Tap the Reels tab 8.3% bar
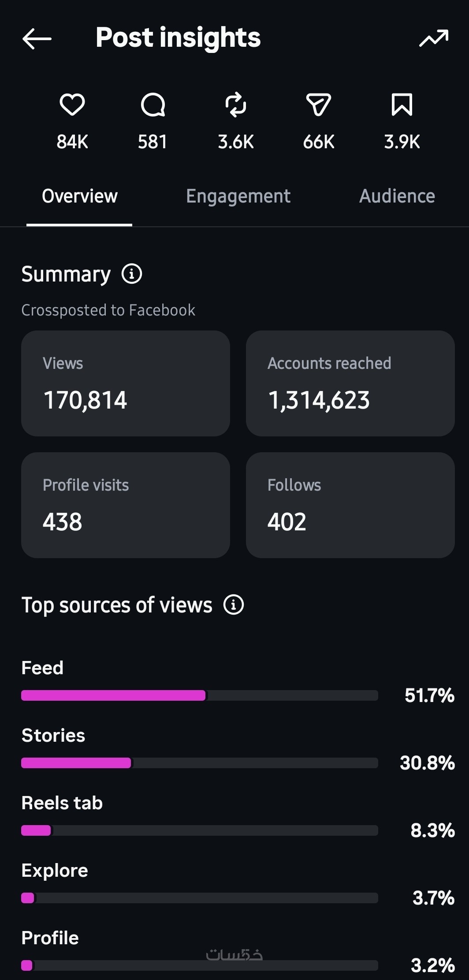 pyautogui.click(x=200, y=830)
